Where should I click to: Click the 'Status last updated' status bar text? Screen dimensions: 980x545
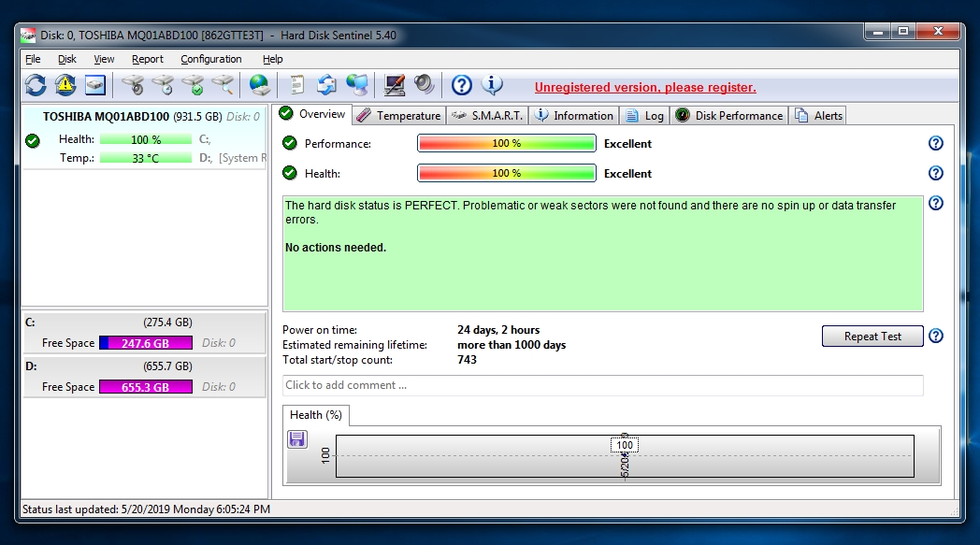tap(146, 509)
